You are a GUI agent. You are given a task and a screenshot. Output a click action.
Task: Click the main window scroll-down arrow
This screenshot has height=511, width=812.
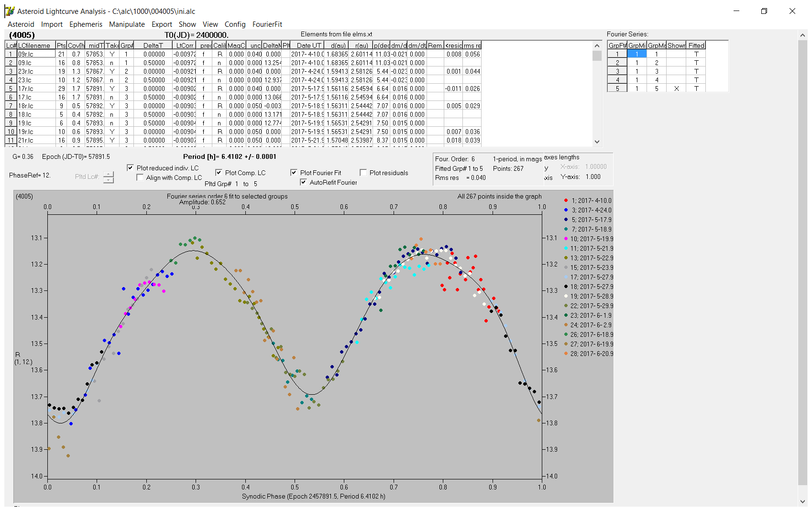(802, 501)
